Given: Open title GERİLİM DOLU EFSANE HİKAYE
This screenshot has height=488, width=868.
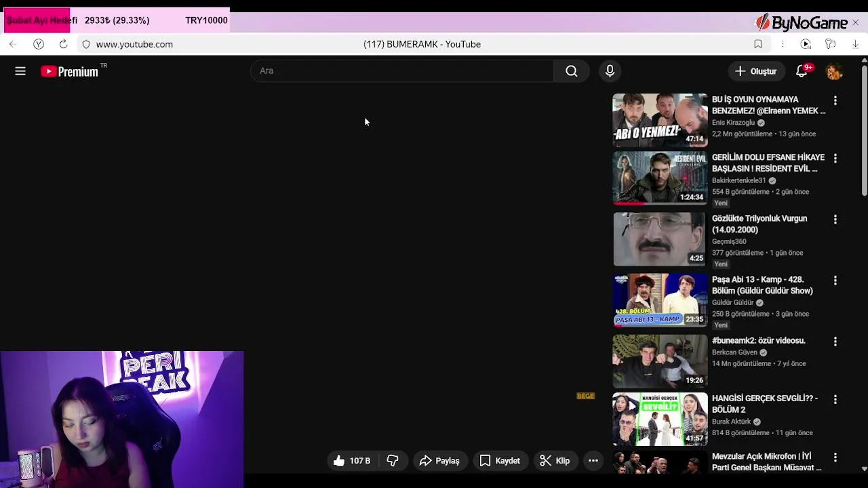Looking at the screenshot, I should pos(768,163).
